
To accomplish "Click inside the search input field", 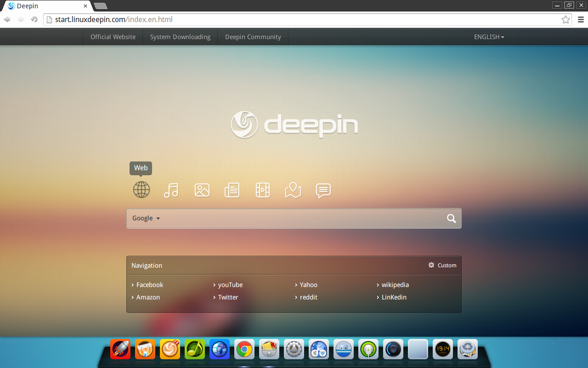I will tap(299, 218).
